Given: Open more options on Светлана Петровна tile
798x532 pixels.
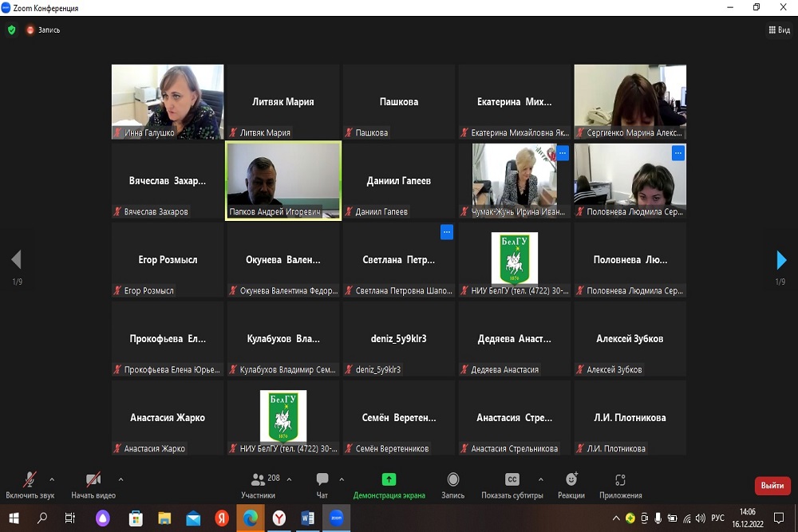Looking at the screenshot, I should tap(447, 232).
